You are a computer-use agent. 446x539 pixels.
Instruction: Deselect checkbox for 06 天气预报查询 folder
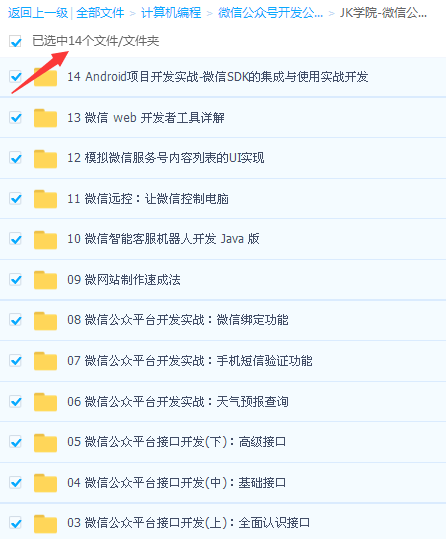click(15, 402)
